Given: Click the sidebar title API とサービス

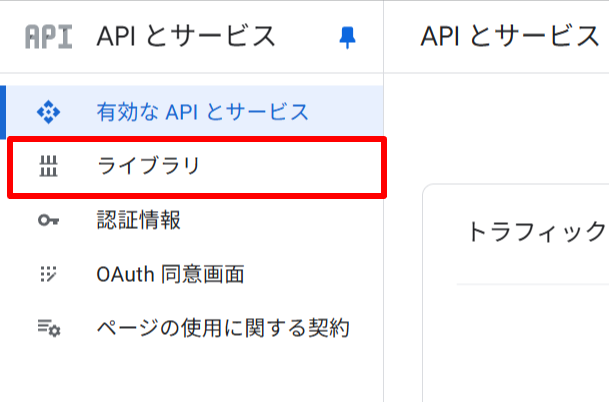Looking at the screenshot, I should pyautogui.click(x=186, y=37).
